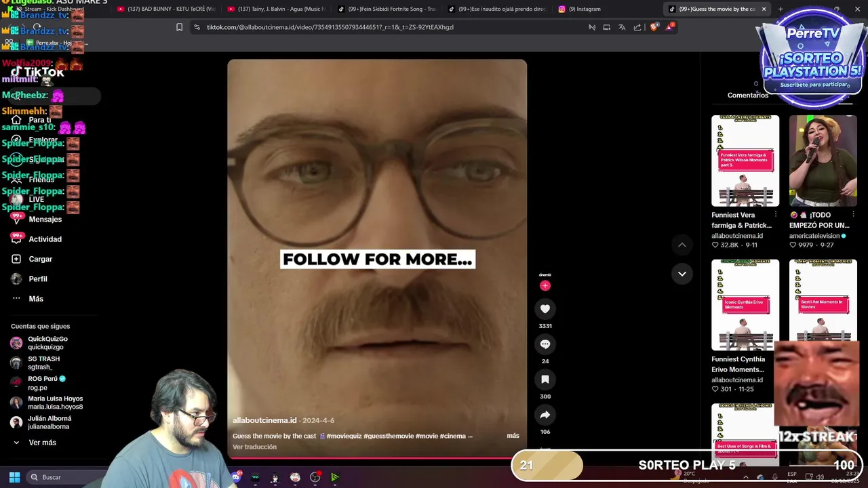
Task: Open Funniest Vera Farmiga video thumbnail
Action: (x=745, y=161)
